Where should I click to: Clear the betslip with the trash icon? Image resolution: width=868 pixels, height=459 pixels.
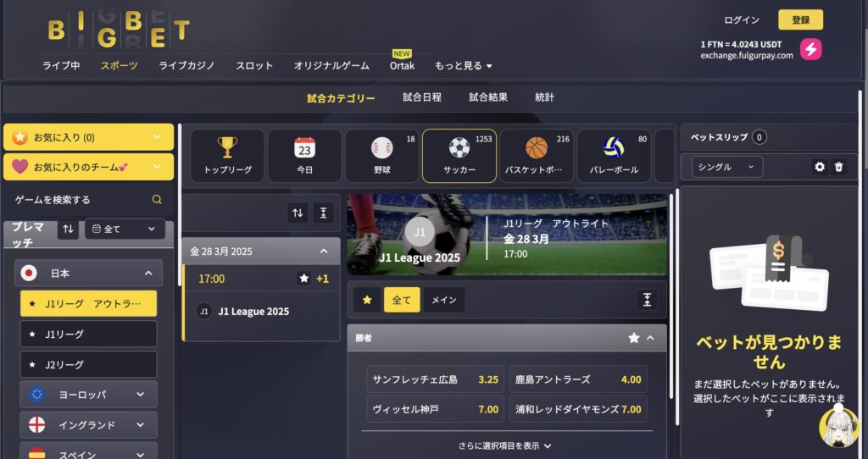click(838, 167)
